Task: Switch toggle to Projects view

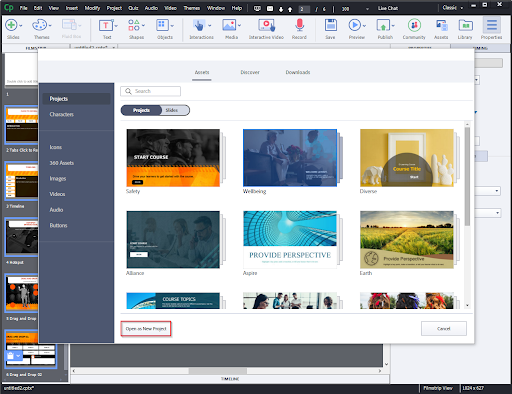Action: pos(141,110)
